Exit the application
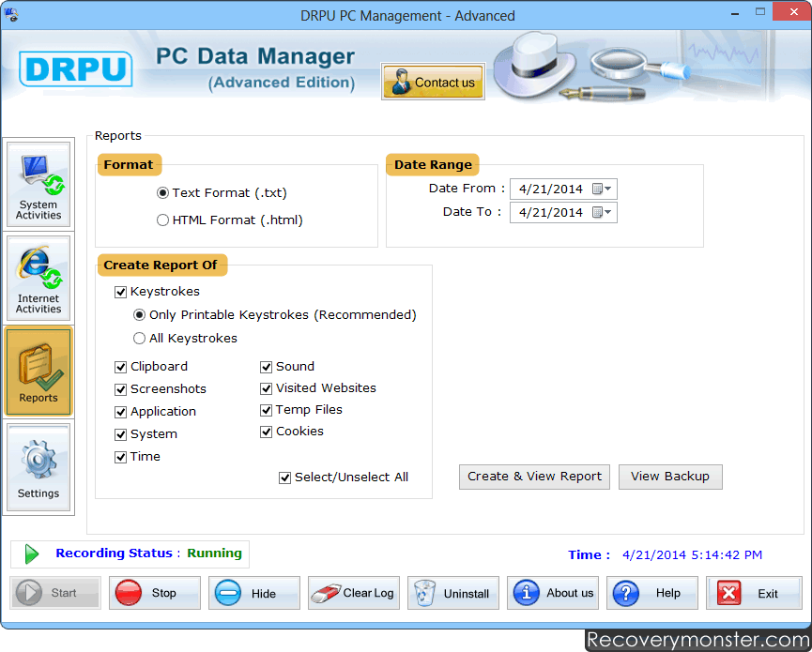Image resolution: width=812 pixels, height=652 pixels. 754,593
